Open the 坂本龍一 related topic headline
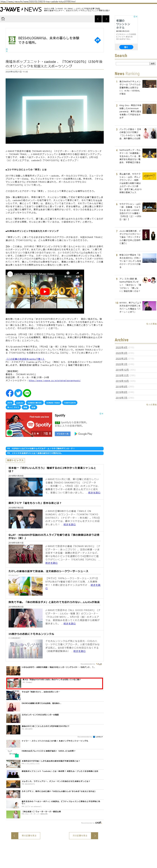The image size is (157, 868). tap(52, 469)
